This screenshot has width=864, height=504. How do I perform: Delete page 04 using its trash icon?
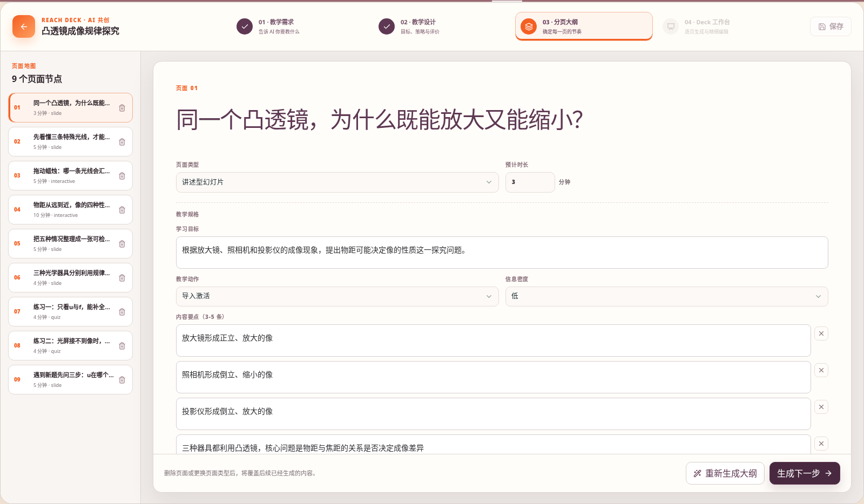pyautogui.click(x=122, y=210)
